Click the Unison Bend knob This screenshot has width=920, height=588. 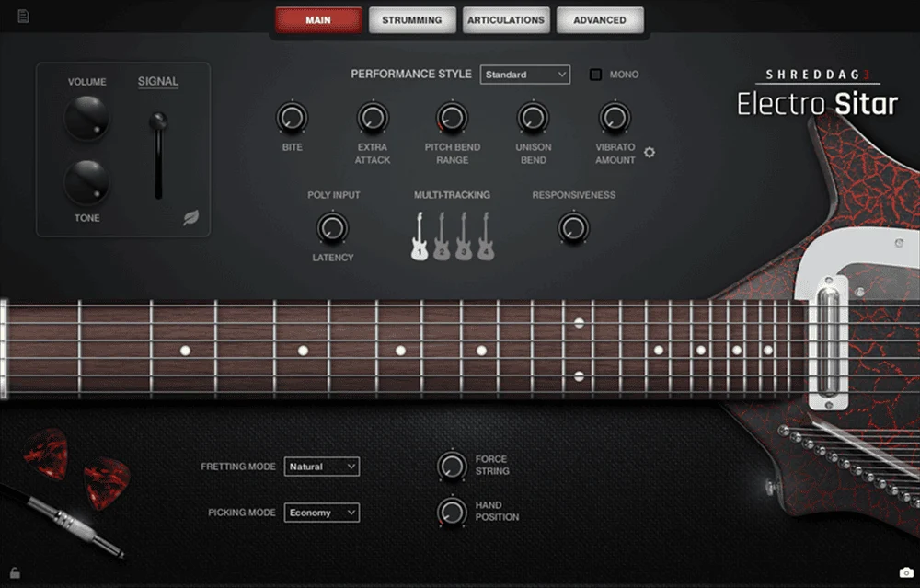[x=533, y=118]
